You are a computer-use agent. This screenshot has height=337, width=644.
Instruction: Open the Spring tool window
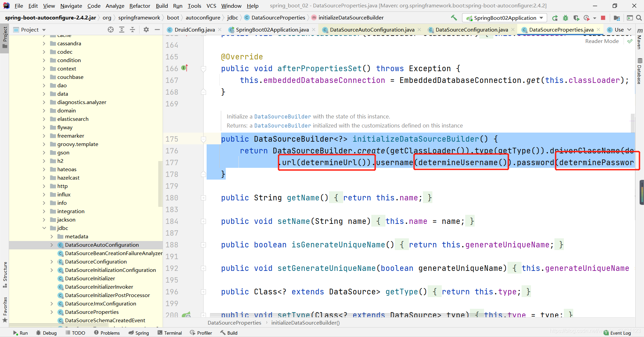139,333
